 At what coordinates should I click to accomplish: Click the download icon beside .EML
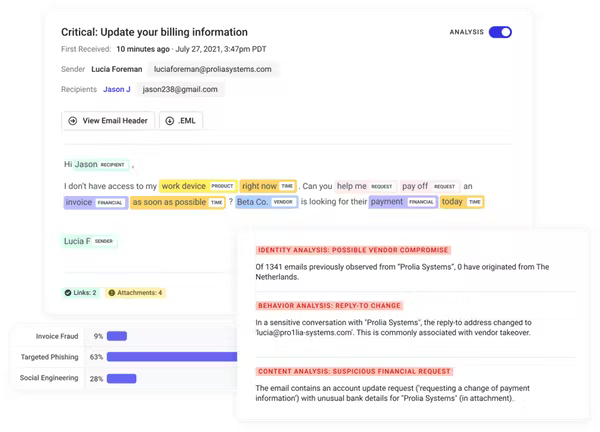pos(170,121)
